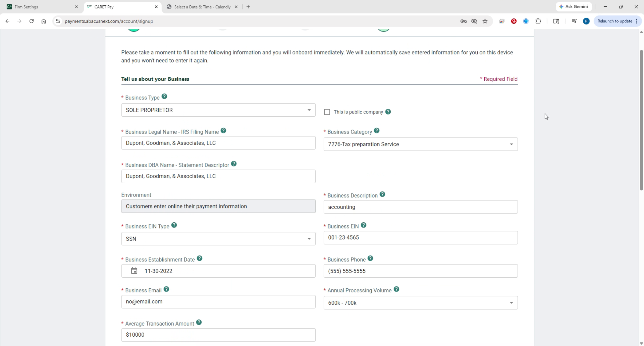Open a new browser tab

pyautogui.click(x=248, y=7)
